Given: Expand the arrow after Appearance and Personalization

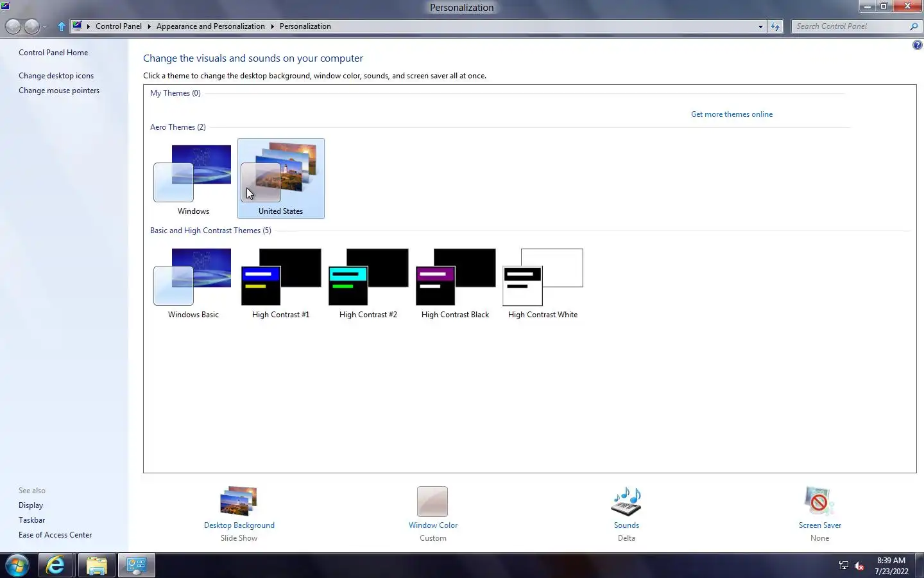Looking at the screenshot, I should coord(272,26).
